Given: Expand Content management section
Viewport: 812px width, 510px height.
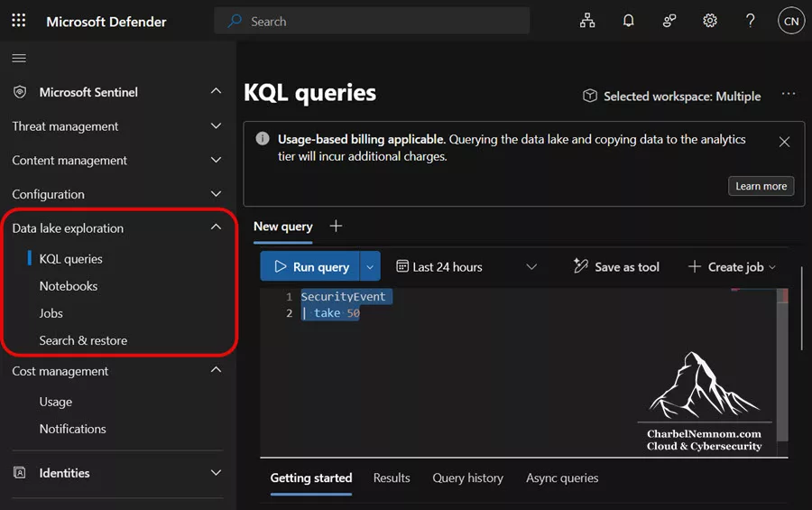Looking at the screenshot, I should [216, 160].
